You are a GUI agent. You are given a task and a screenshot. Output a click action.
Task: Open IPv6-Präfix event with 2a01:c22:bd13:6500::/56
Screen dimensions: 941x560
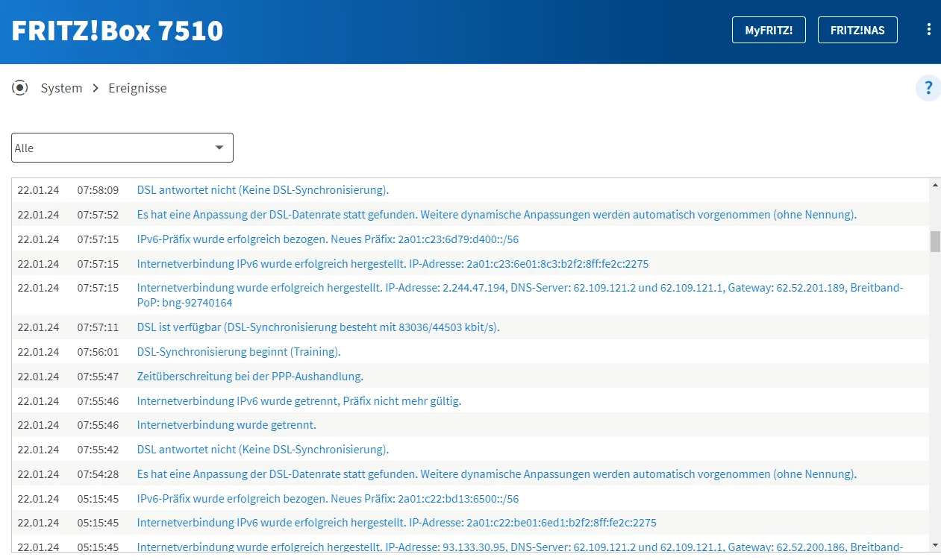click(328, 499)
